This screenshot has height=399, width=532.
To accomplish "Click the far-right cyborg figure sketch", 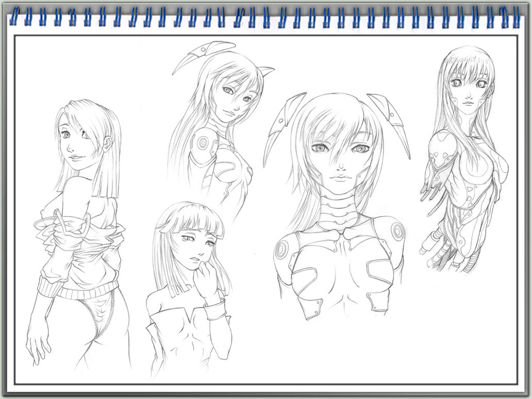I will [x=461, y=160].
